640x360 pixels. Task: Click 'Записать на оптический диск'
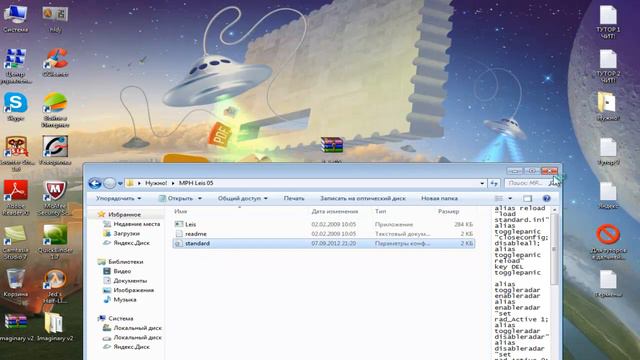point(363,198)
